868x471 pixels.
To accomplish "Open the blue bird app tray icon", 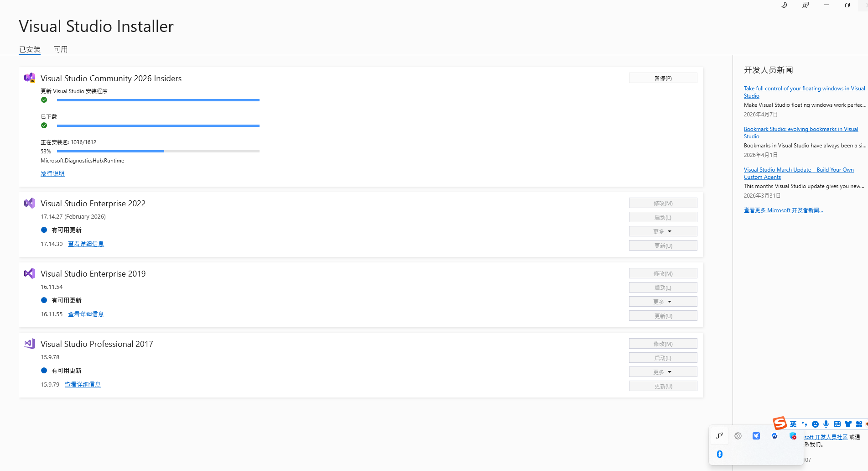I will pyautogui.click(x=756, y=436).
